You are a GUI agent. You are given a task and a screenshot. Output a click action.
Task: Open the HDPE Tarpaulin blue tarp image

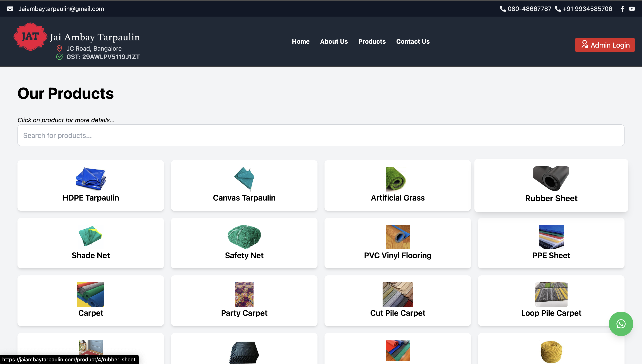tap(91, 179)
